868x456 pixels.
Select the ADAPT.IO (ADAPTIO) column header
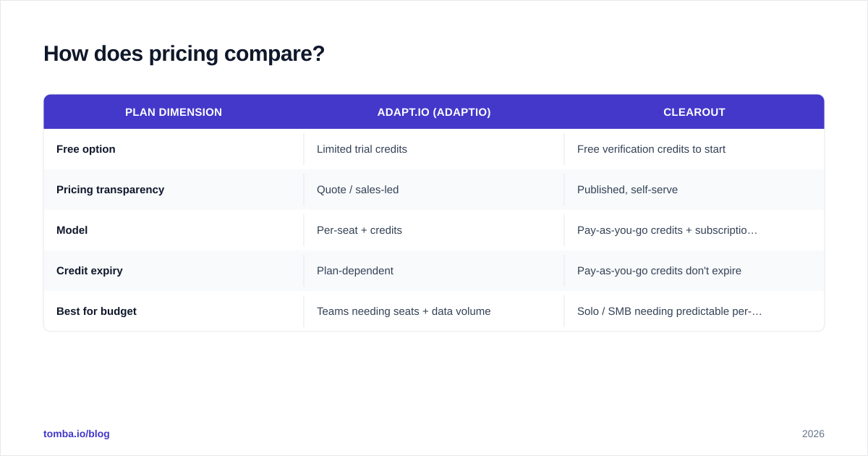(434, 112)
